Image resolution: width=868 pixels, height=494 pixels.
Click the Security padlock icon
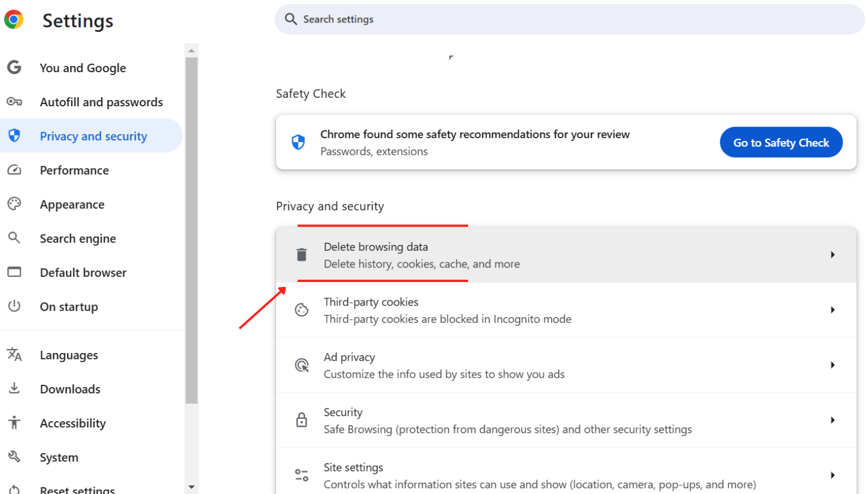(x=302, y=420)
